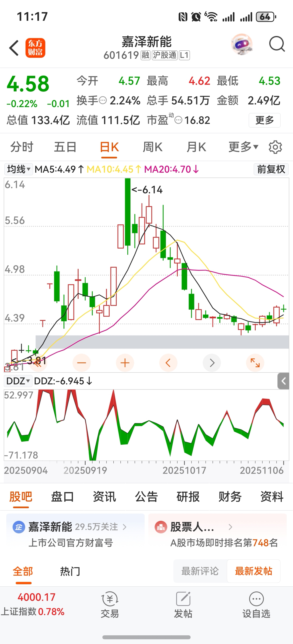Image resolution: width=293 pixels, height=644 pixels.
Task: Move chart left with arrow button
Action: pyautogui.click(x=168, y=363)
